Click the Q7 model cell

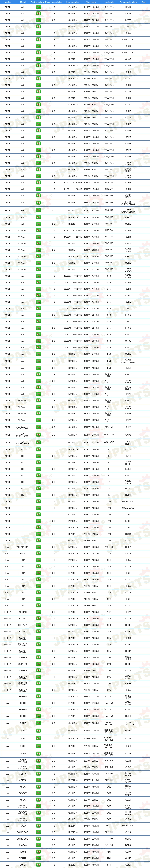23,495
